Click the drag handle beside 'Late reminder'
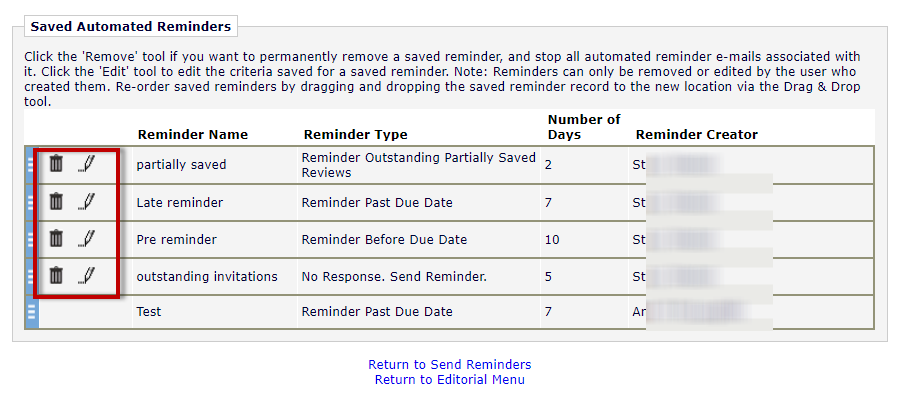 click(x=32, y=203)
